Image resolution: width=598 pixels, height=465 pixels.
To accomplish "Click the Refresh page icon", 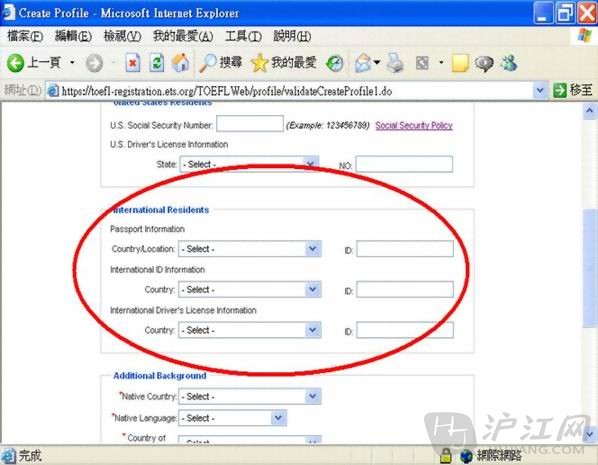I will [x=157, y=63].
